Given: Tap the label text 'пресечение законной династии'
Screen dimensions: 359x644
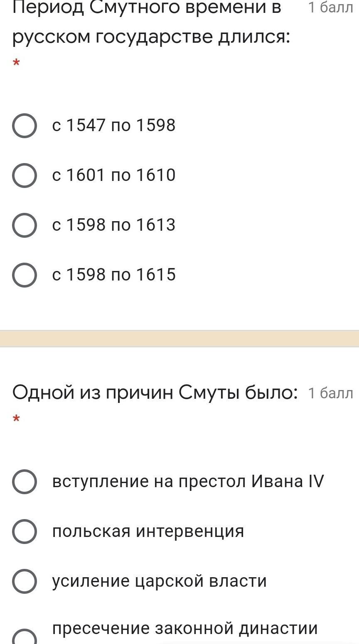Looking at the screenshot, I should [185, 628].
